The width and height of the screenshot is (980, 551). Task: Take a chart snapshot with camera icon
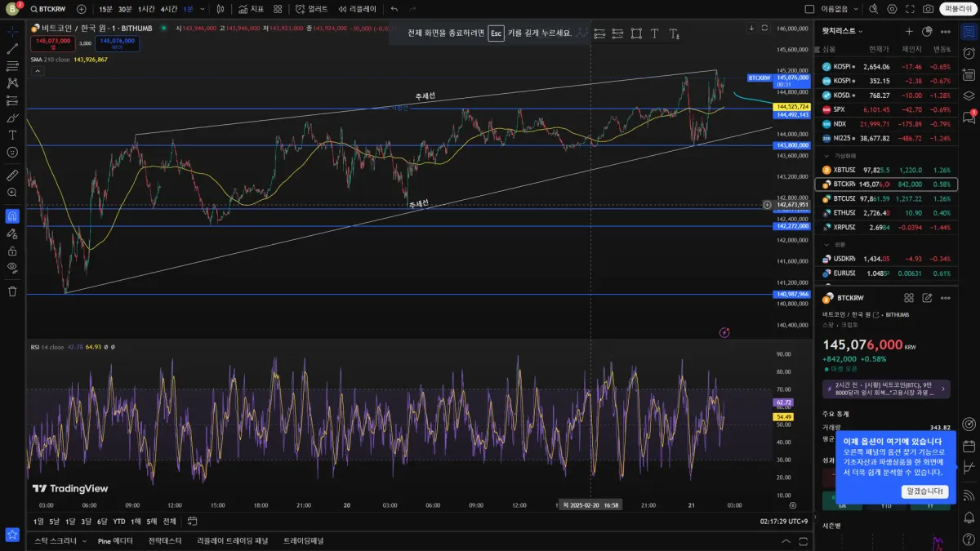[x=928, y=9]
